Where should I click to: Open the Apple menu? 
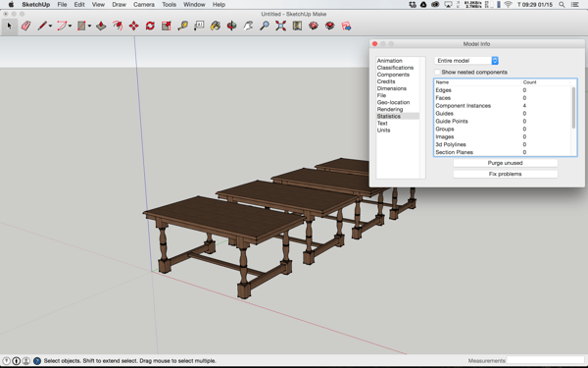[x=11, y=5]
